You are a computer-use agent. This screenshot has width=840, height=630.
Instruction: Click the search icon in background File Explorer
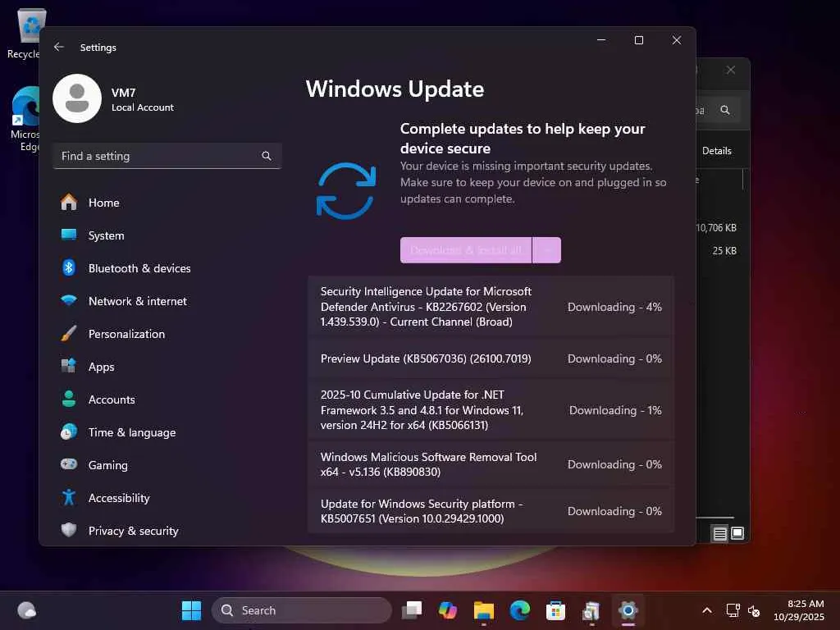(x=725, y=110)
